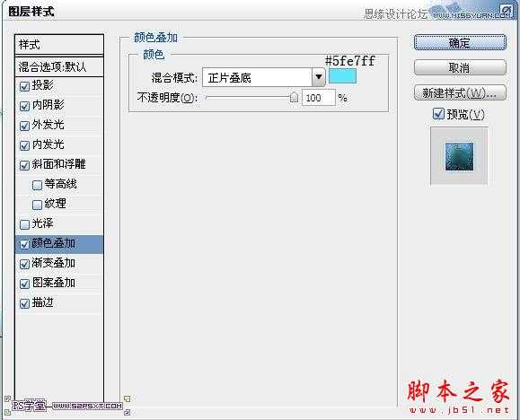Open the 外发光 settings row label
Screen dimensions: 520x420
48,125
